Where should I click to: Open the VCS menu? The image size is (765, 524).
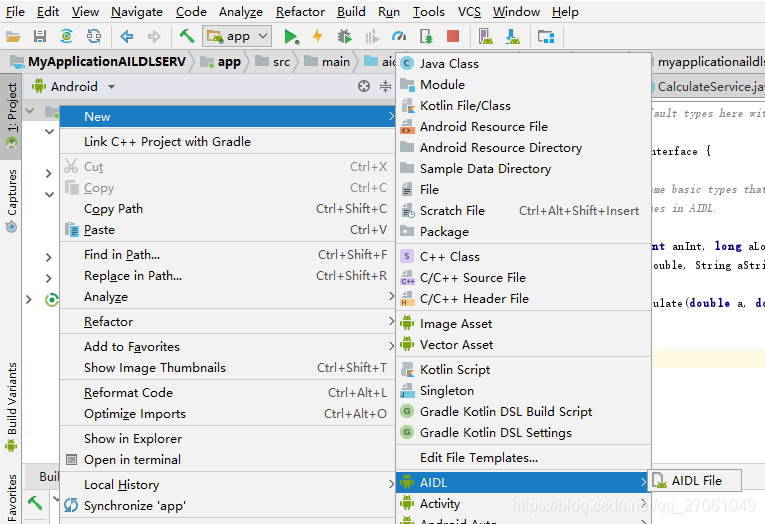469,12
